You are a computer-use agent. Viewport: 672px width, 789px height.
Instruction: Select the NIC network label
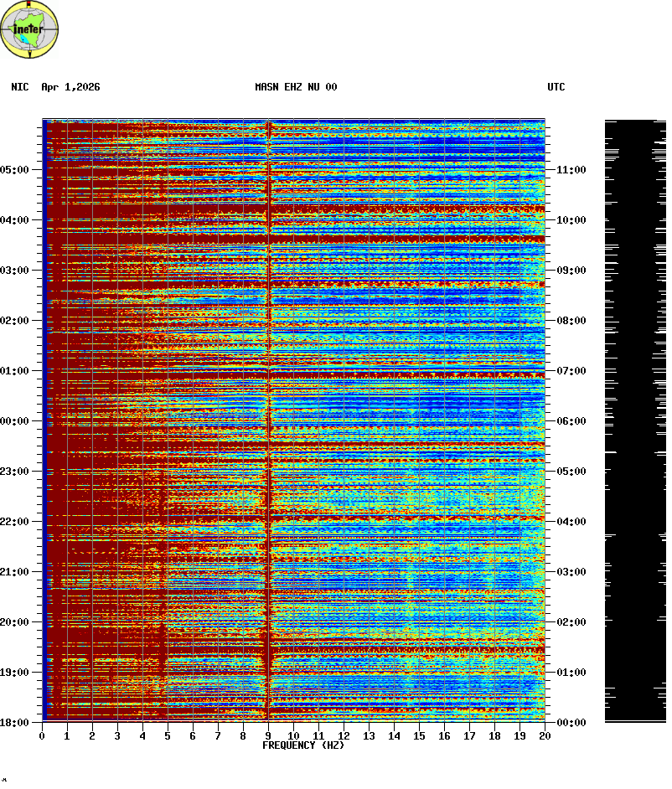click(19, 87)
